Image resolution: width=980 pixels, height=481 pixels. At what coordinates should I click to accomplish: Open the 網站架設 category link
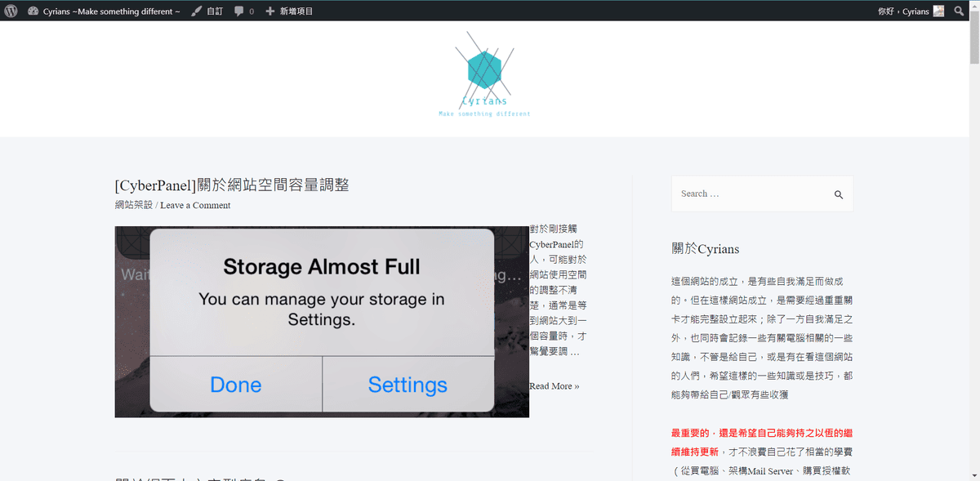point(134,205)
